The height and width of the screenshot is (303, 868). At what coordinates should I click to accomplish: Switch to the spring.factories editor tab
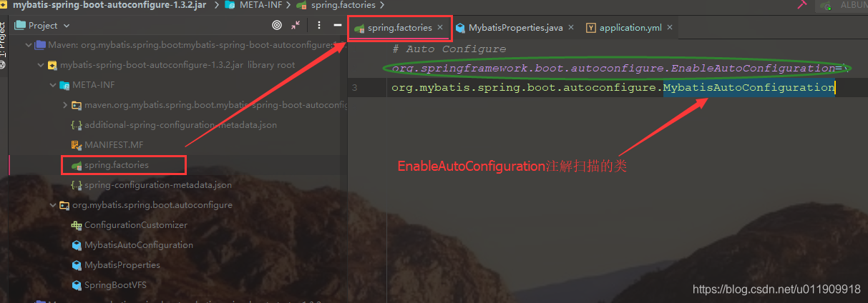399,28
